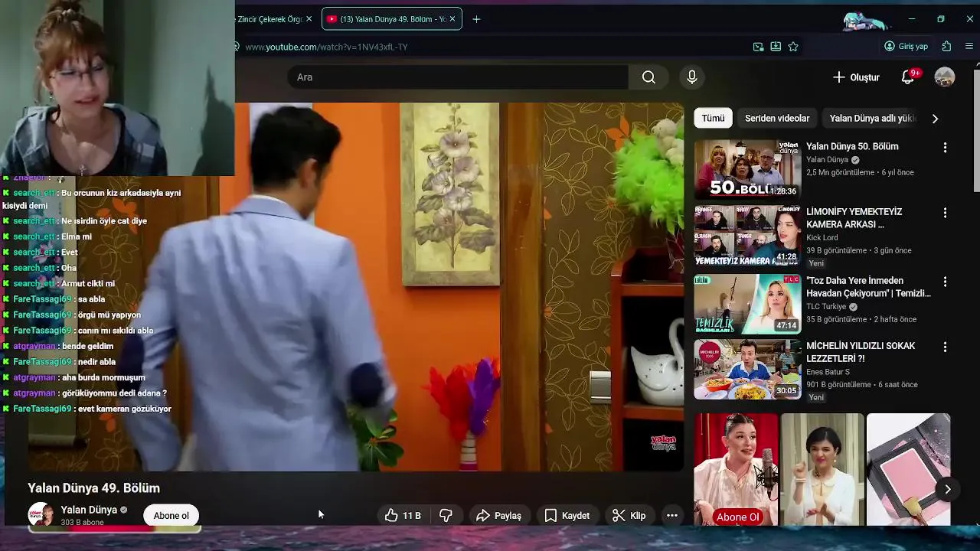This screenshot has width=980, height=551.
Task: Save video using Kaydet button
Action: [567, 516]
